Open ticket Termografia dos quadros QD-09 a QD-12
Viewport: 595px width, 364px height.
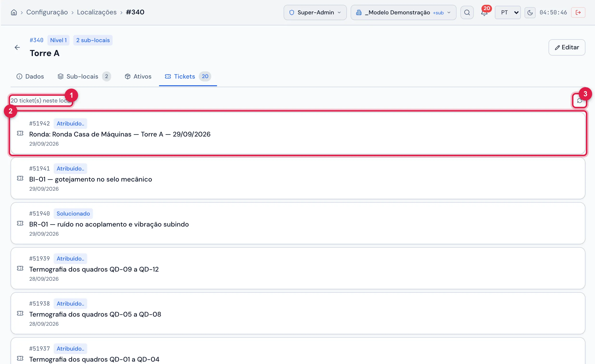[x=298, y=268]
